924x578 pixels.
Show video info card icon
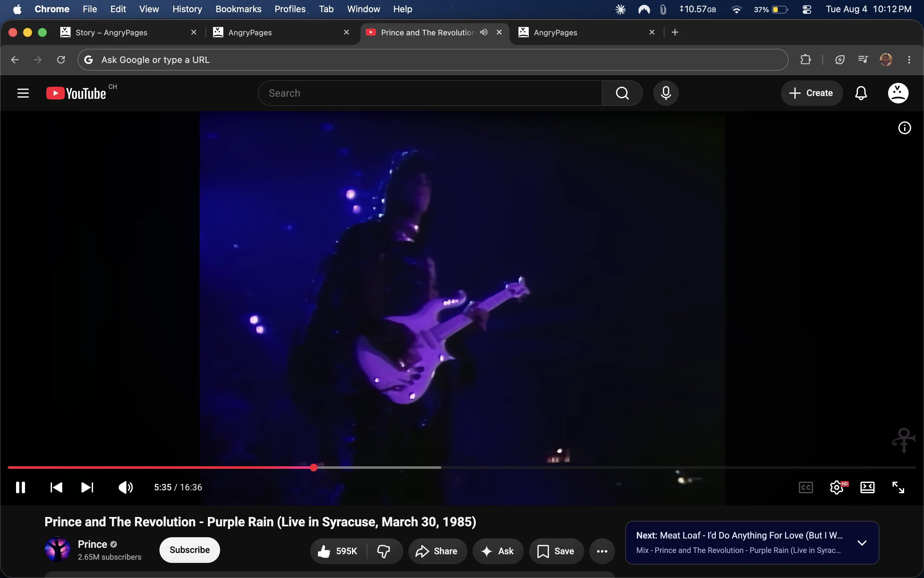[904, 128]
